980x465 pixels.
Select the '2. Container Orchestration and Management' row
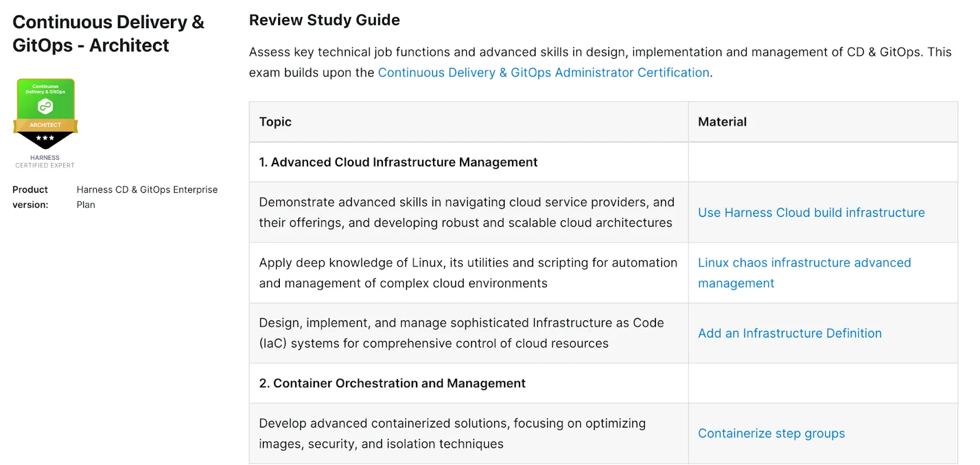[392, 383]
